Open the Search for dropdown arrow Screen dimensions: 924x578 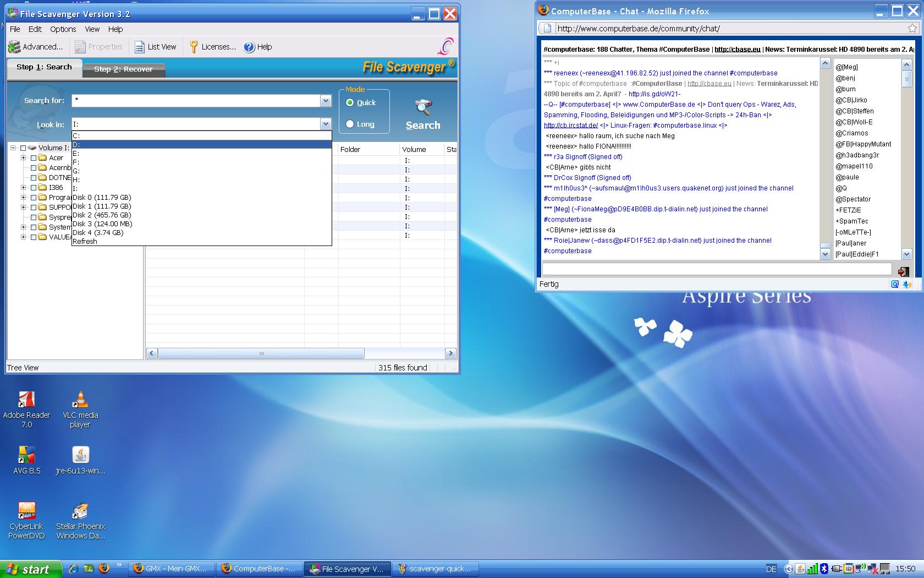point(326,101)
